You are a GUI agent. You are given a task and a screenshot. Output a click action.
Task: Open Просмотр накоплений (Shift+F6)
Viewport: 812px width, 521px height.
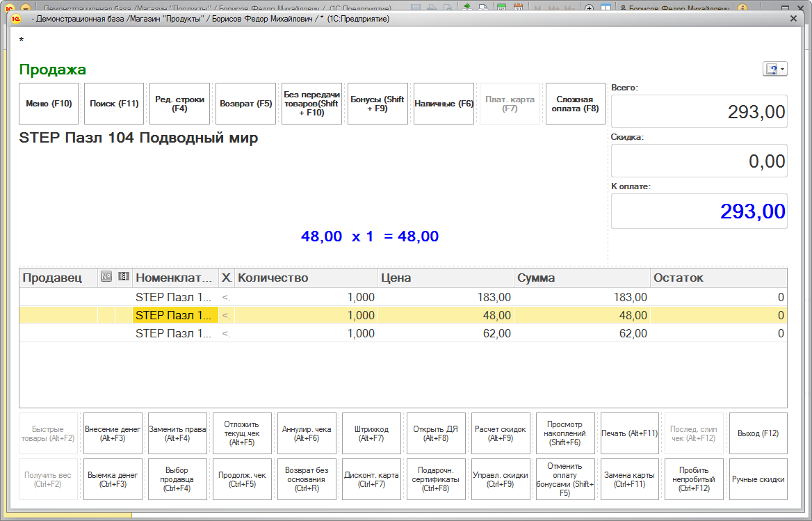click(x=565, y=433)
